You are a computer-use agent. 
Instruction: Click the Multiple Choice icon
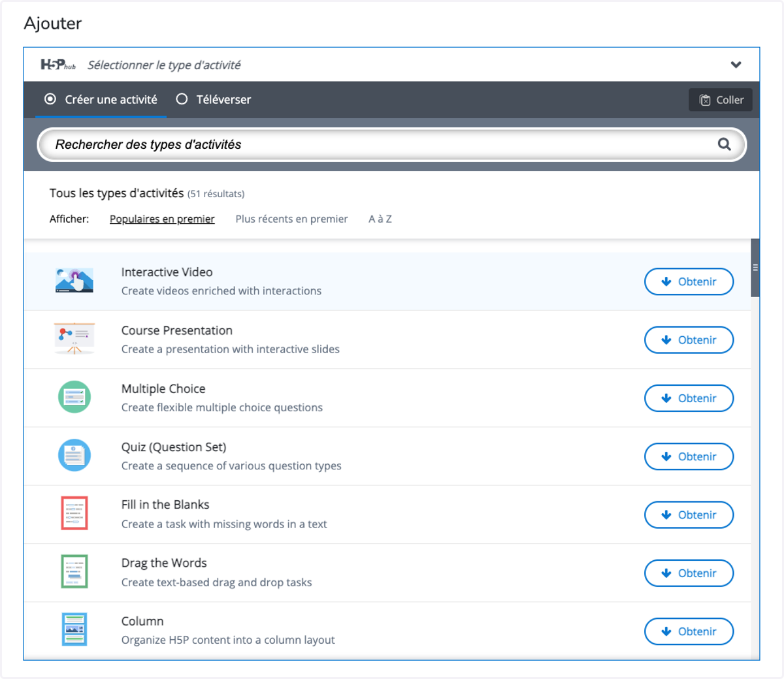[x=74, y=397]
